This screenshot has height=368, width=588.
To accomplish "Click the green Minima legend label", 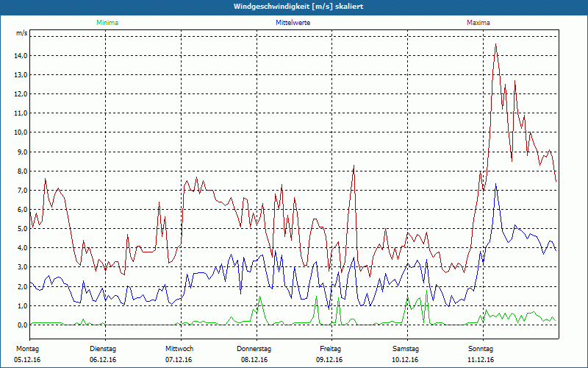I will [107, 23].
